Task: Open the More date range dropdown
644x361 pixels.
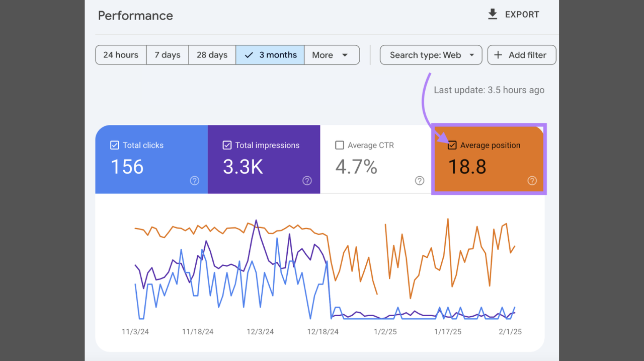Action: pyautogui.click(x=332, y=55)
